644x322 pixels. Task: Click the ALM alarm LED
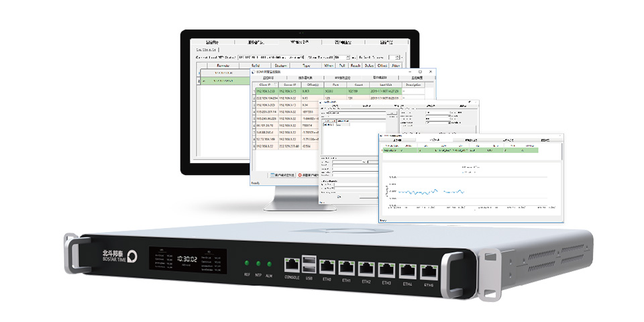269,265
